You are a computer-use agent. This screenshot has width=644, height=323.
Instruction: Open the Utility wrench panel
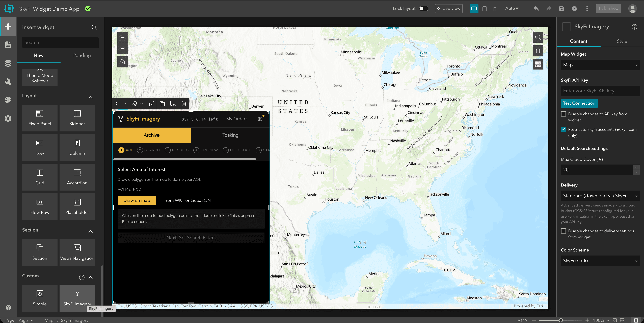pos(8,82)
